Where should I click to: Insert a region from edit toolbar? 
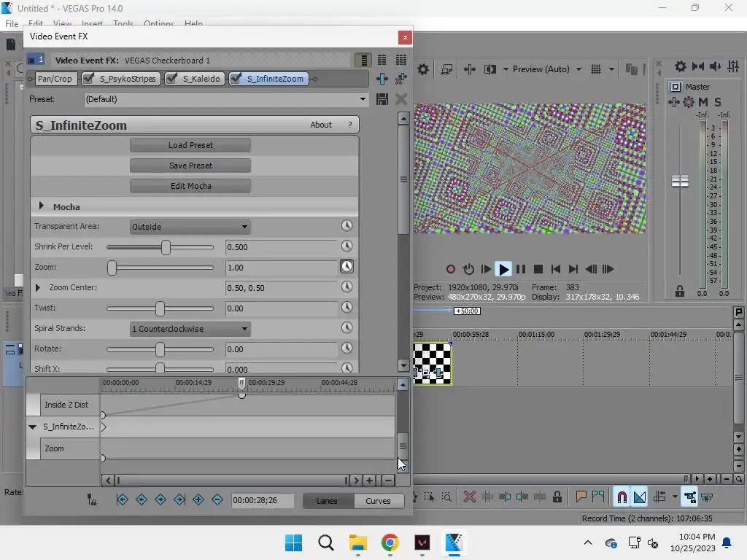[598, 497]
